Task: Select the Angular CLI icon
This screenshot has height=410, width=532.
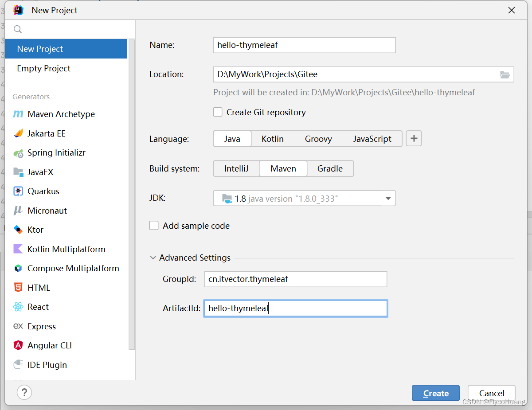Action: click(x=18, y=345)
